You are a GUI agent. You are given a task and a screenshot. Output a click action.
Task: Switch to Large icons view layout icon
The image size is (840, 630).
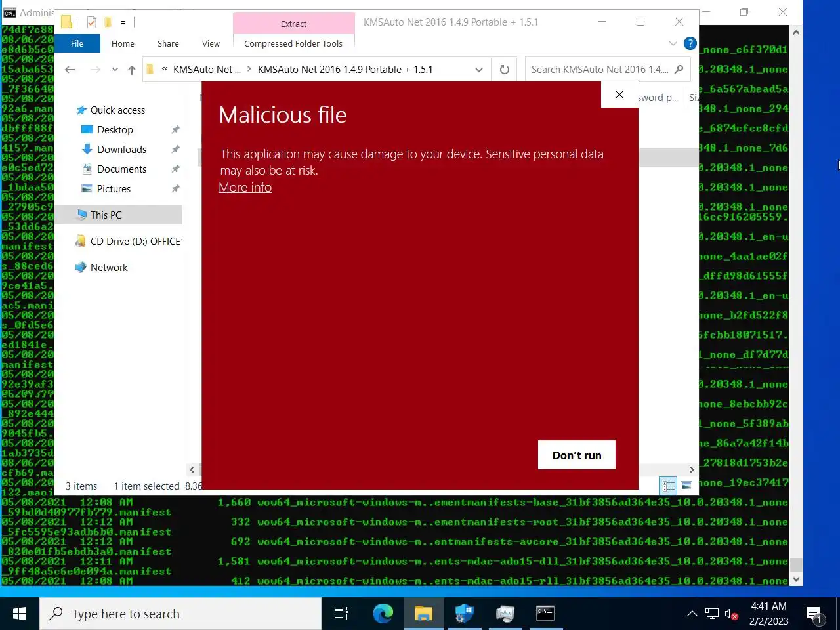tap(686, 486)
